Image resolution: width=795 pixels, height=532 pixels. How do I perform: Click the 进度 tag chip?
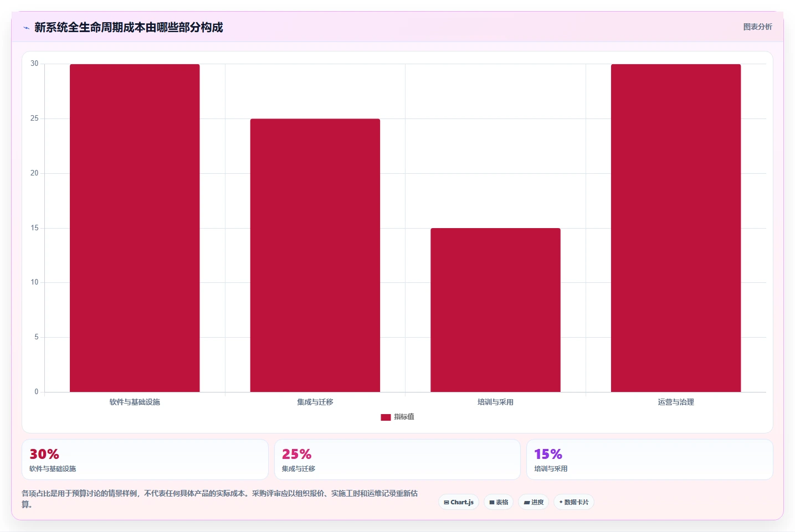click(x=534, y=502)
